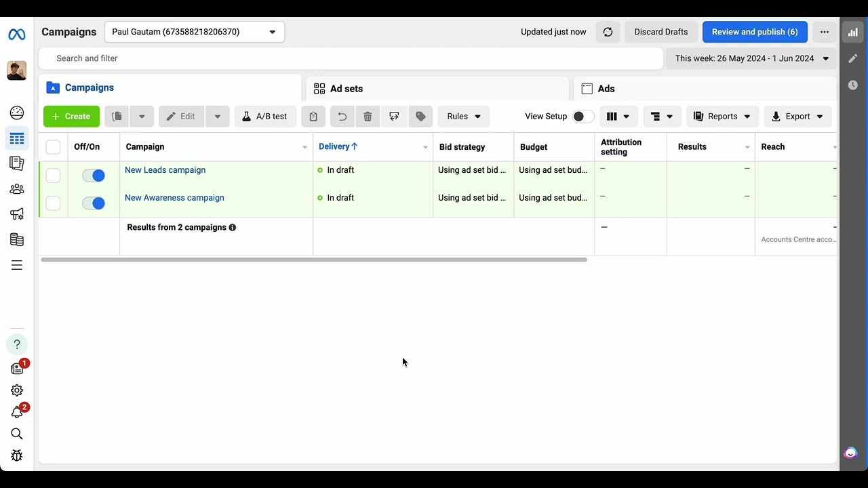The height and width of the screenshot is (488, 868).
Task: Switch to the Campaigns tab
Action: click(170, 88)
